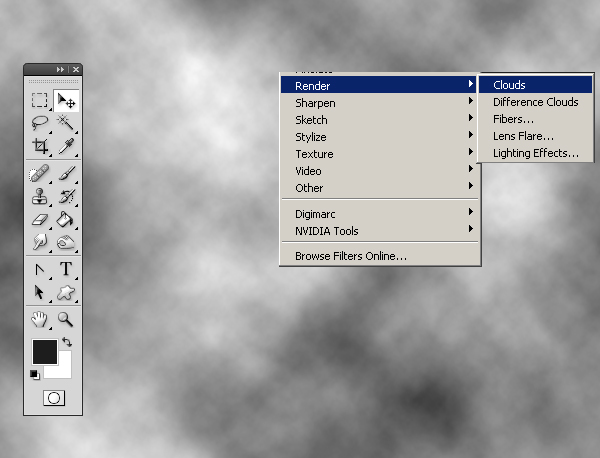Select the Sponge tool
This screenshot has height=458, width=600.
coord(66,242)
